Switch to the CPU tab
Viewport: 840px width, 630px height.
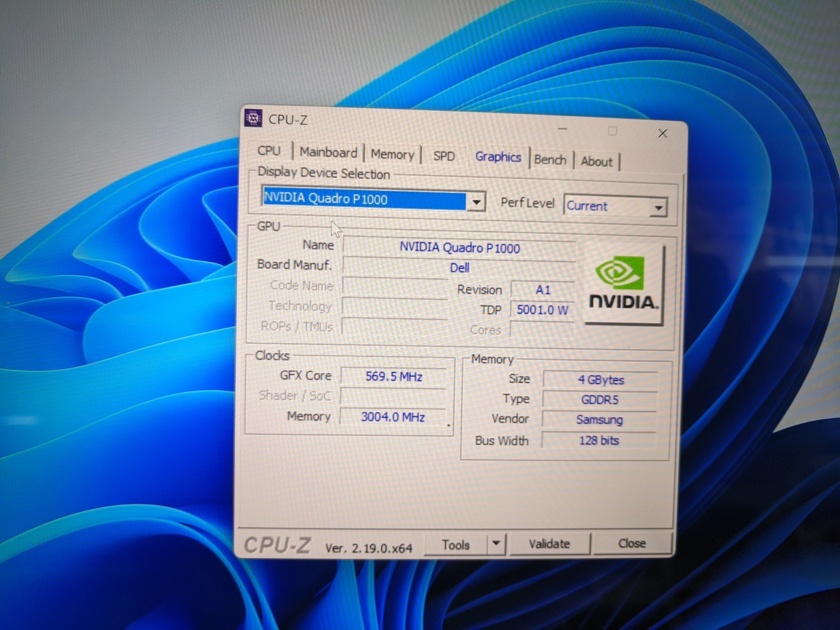pos(269,151)
